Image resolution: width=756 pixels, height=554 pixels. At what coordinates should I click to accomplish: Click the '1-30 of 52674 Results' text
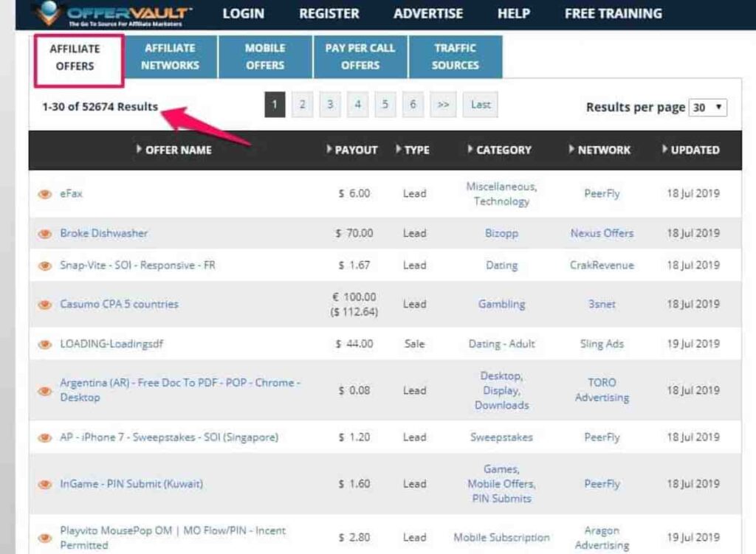[x=100, y=106]
